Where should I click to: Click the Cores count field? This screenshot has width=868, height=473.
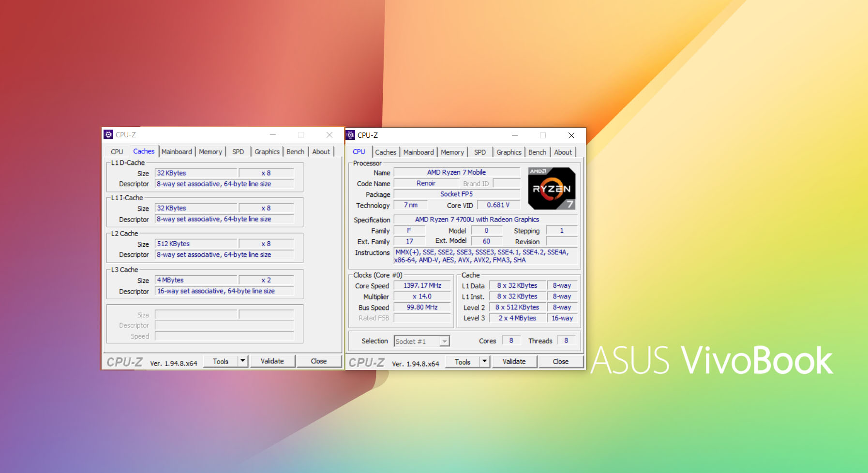pos(511,340)
